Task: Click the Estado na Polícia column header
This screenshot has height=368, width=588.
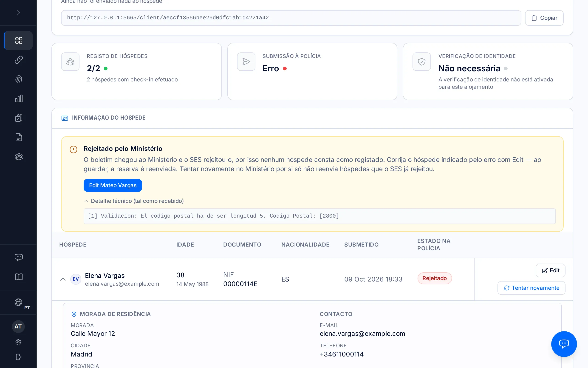Action: [434, 244]
